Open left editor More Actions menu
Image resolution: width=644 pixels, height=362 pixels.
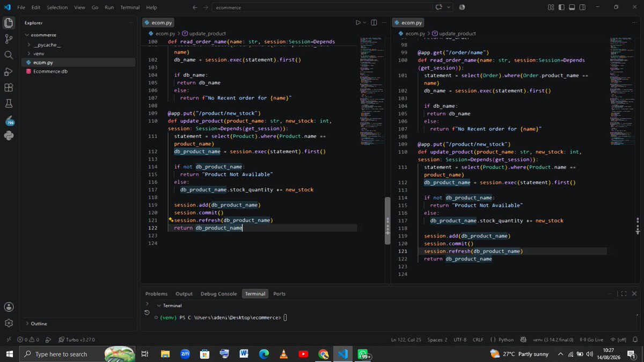[x=385, y=23]
